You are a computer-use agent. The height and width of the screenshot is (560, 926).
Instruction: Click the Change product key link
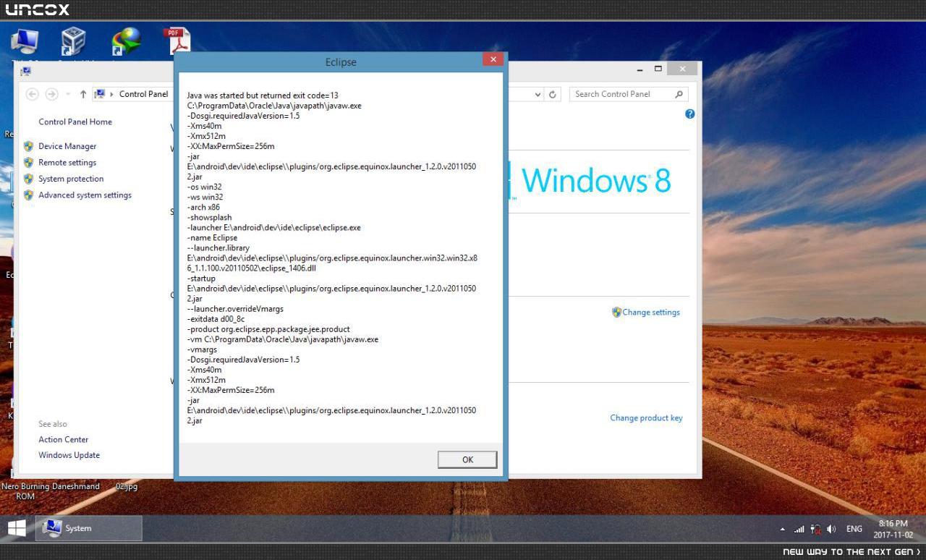(646, 417)
